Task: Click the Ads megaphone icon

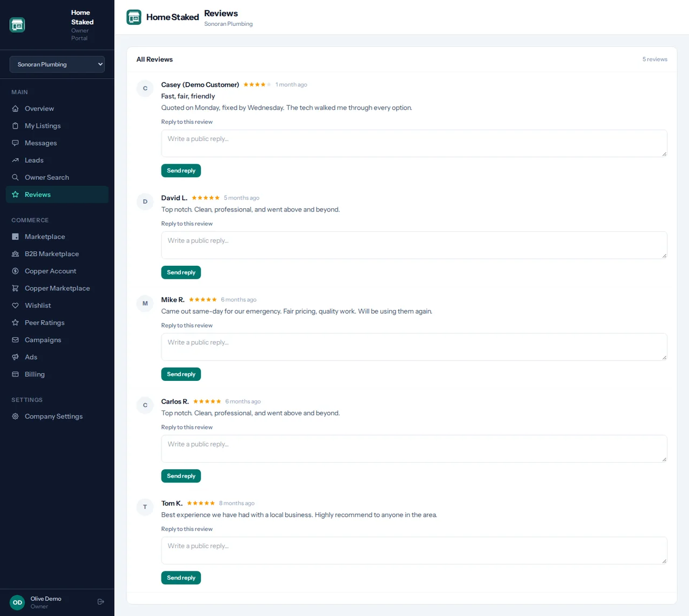Action: 15,357
